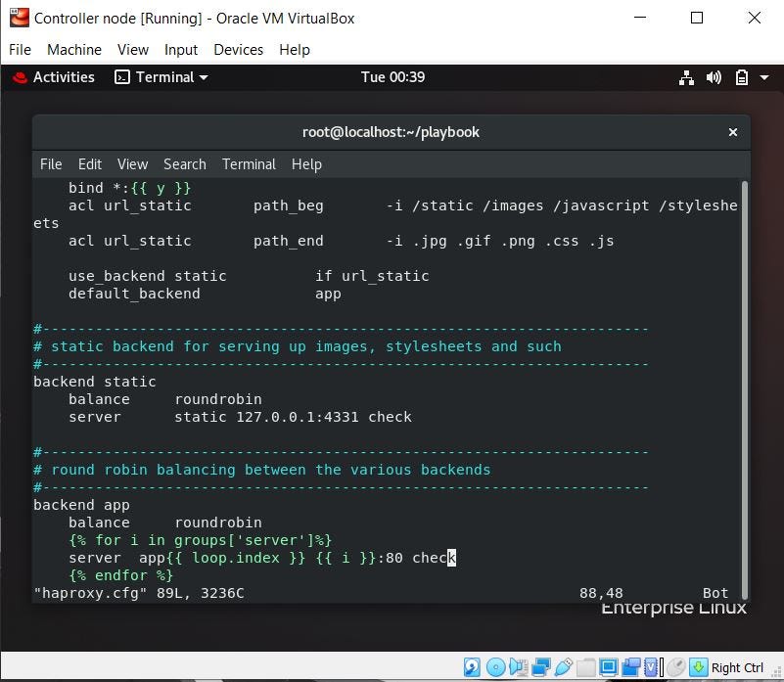784x682 pixels.
Task: Click the 'if url_static' text
Action: (372, 276)
